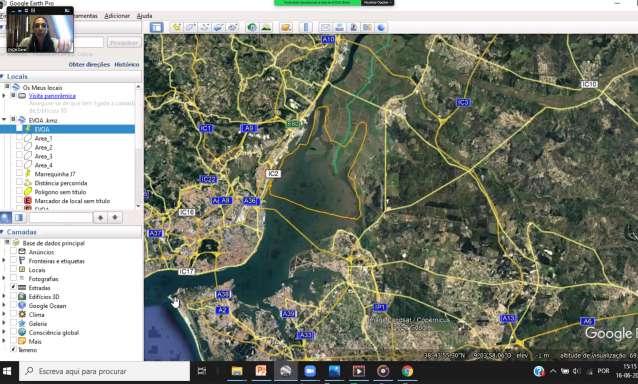Click the Histórico link
Image resolution: width=638 pixels, height=384 pixels.
click(x=127, y=64)
